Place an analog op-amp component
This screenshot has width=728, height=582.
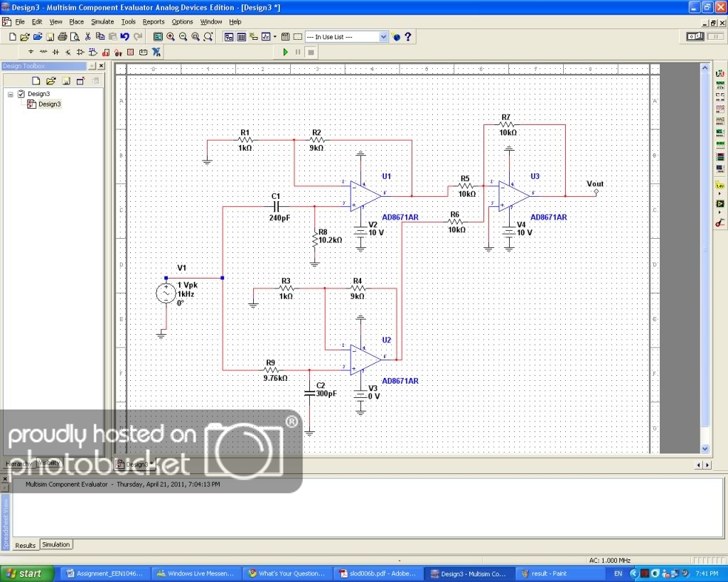tap(80, 52)
